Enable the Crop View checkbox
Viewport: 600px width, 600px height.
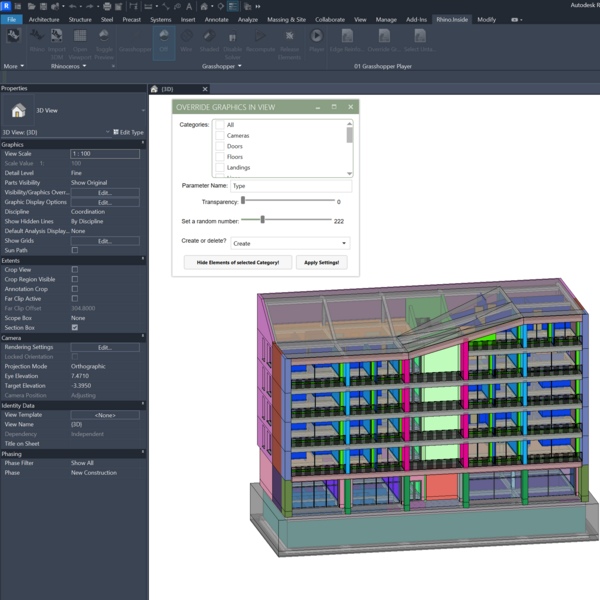75,270
